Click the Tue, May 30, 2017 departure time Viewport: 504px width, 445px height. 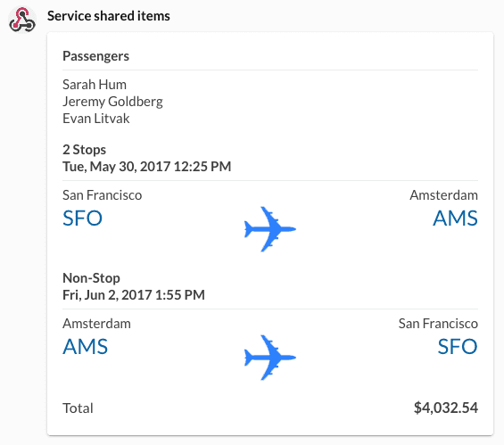[147, 167]
